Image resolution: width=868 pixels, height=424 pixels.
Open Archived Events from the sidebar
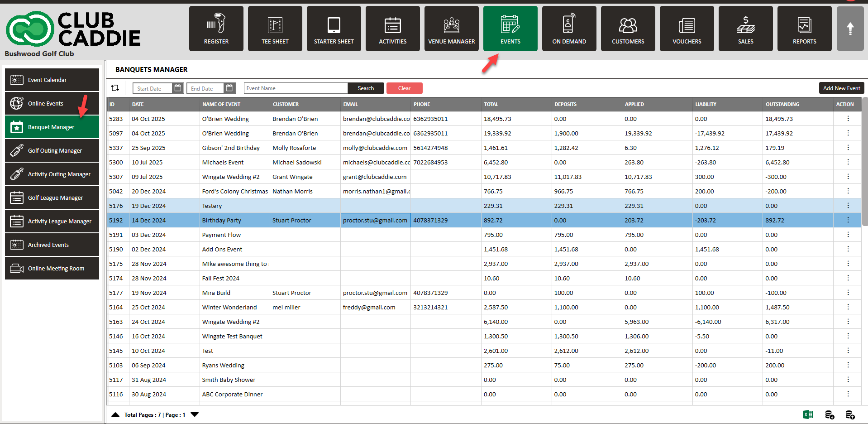pyautogui.click(x=52, y=245)
